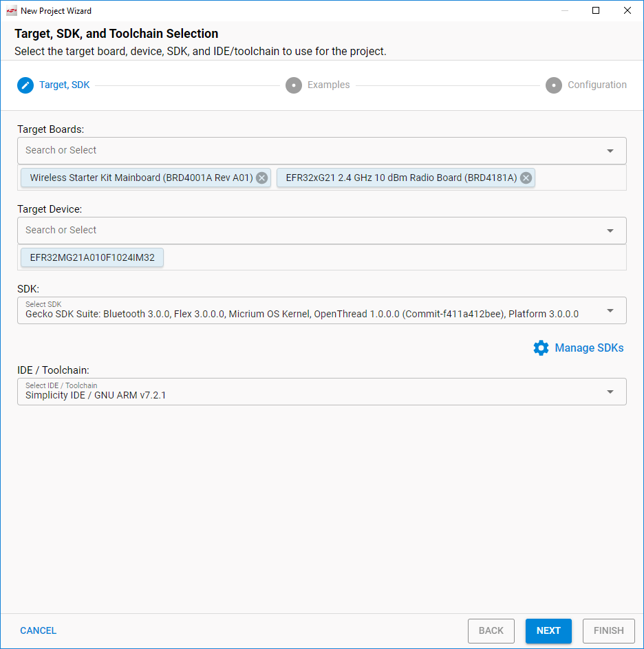644x649 pixels.
Task: Select the Configuration step circle icon
Action: (554, 85)
